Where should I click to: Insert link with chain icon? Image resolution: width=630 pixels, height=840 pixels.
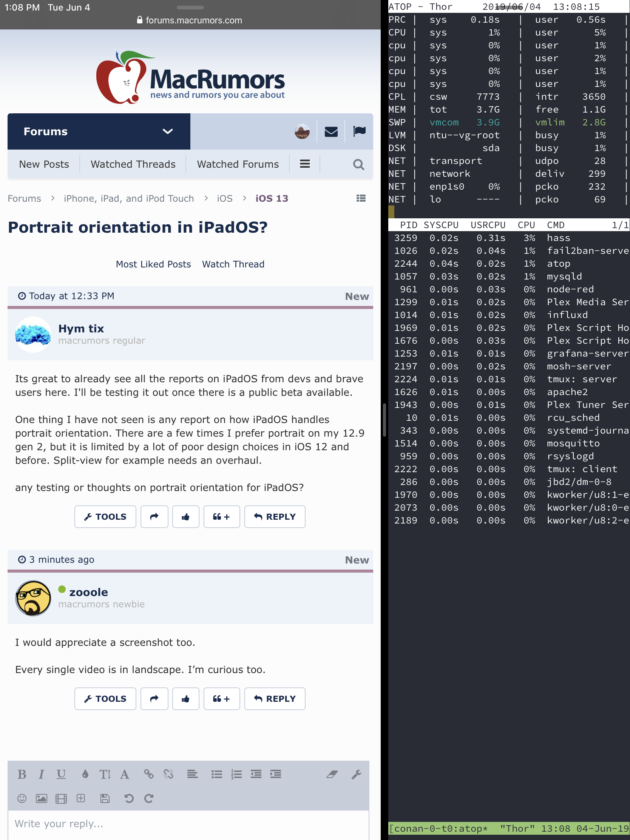148,774
